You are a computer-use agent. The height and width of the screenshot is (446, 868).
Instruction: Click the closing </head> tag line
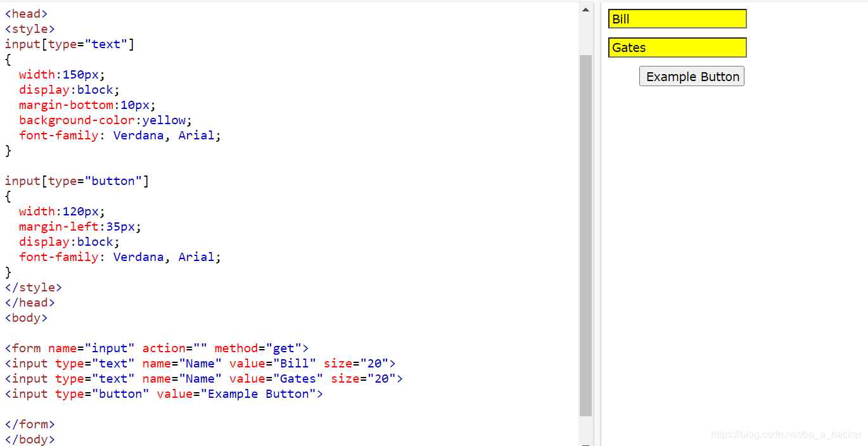[x=30, y=303]
